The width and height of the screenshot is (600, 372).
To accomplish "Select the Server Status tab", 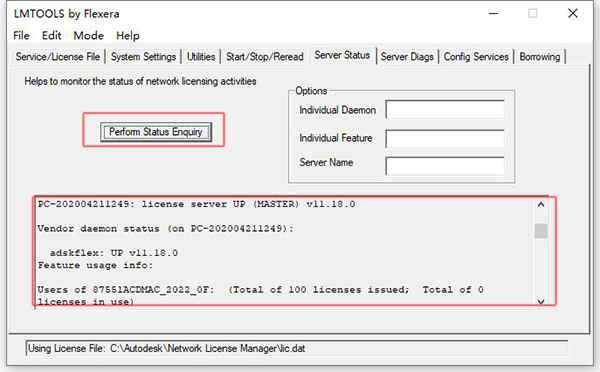I will 342,55.
